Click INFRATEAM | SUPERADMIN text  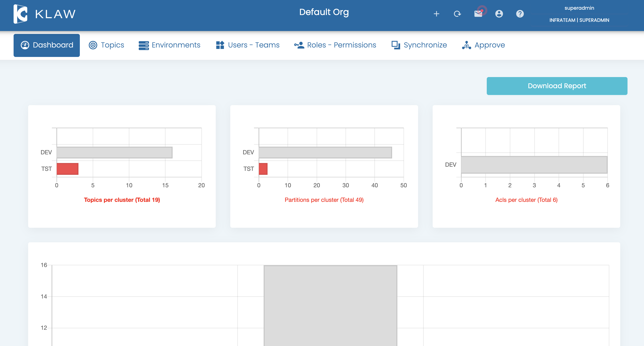[x=579, y=20]
